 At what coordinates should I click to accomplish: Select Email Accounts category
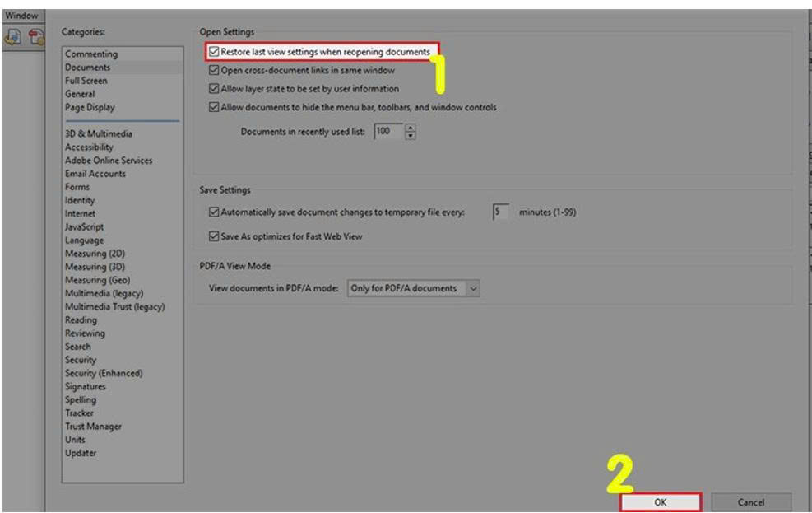pyautogui.click(x=95, y=174)
